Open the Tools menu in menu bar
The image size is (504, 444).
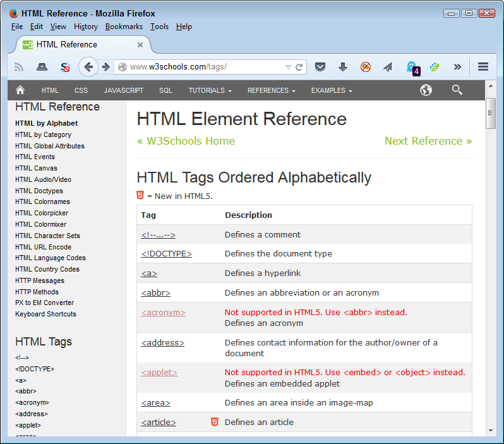(x=159, y=27)
